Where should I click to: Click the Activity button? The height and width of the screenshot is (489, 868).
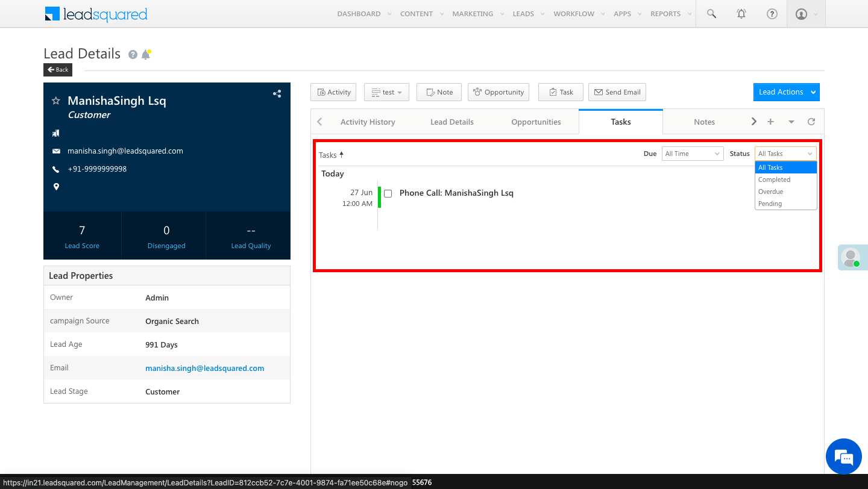point(333,92)
